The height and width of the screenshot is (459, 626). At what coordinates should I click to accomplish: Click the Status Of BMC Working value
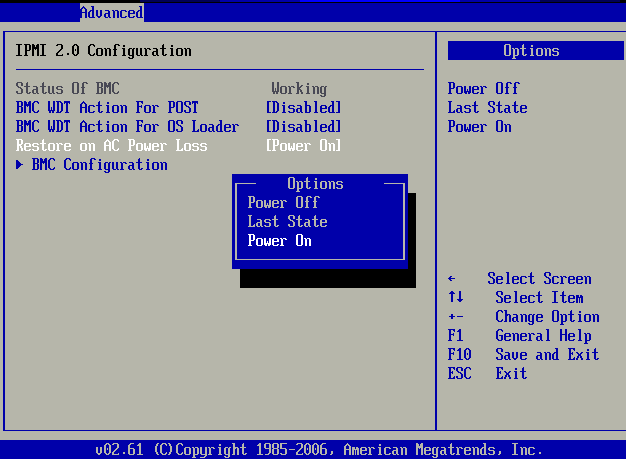[x=299, y=89]
